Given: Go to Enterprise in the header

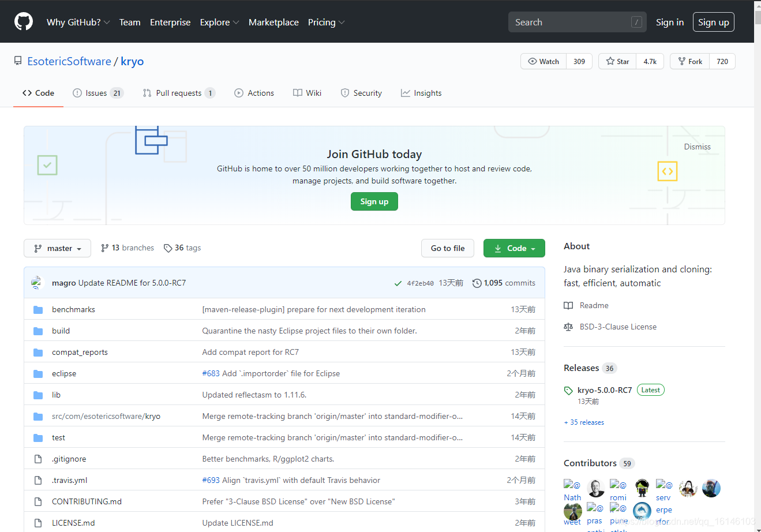Looking at the screenshot, I should (170, 22).
